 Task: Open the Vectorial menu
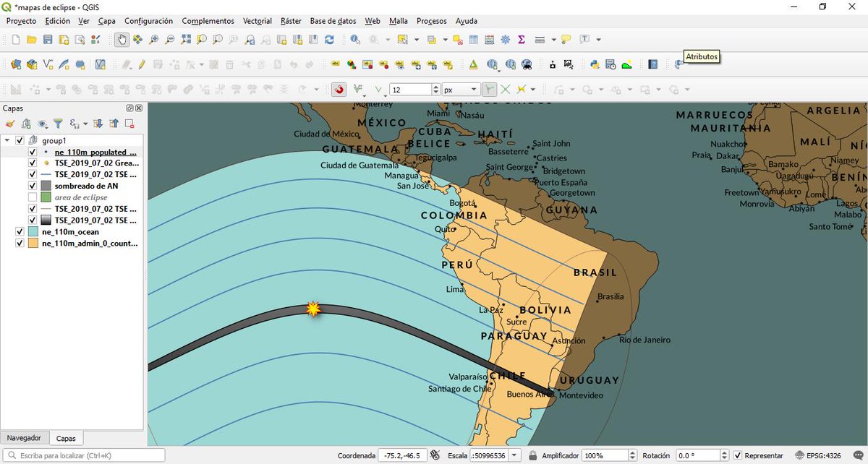pyautogui.click(x=258, y=21)
